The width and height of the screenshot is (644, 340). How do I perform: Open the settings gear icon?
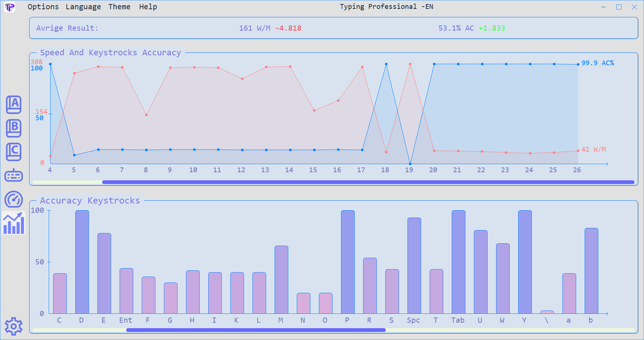[x=14, y=326]
